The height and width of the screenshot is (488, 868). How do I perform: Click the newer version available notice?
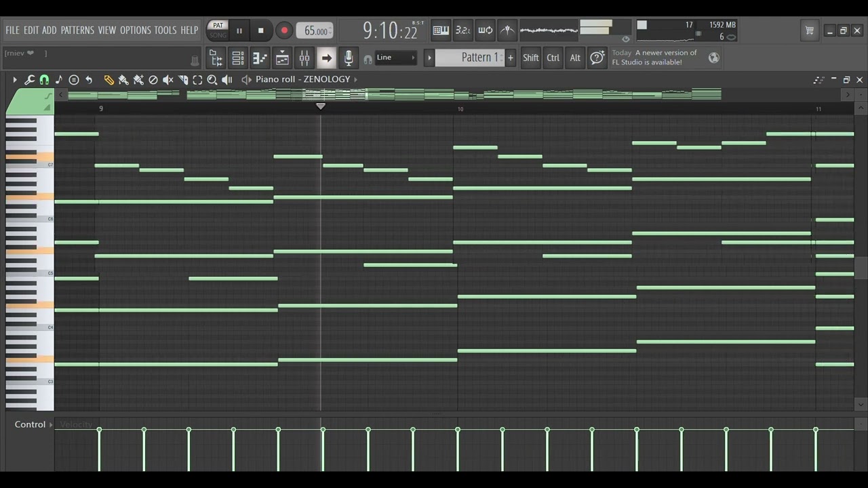click(x=654, y=58)
